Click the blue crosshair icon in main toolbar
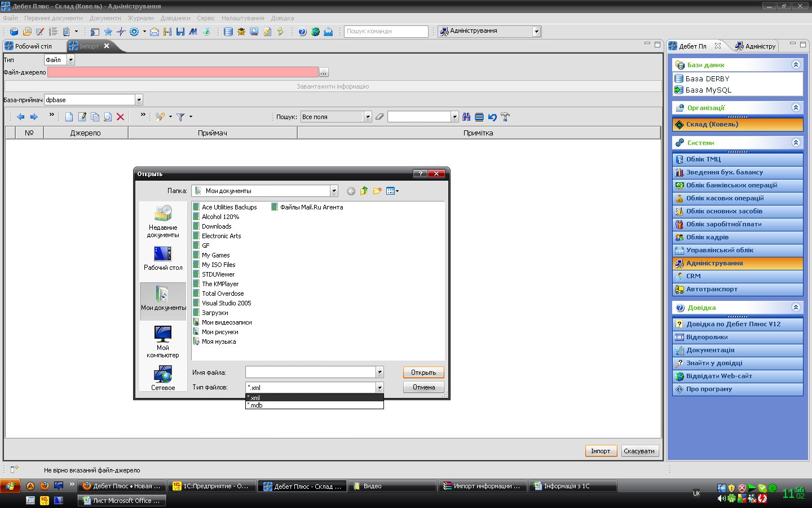The width and height of the screenshot is (812, 508). pyautogui.click(x=121, y=32)
